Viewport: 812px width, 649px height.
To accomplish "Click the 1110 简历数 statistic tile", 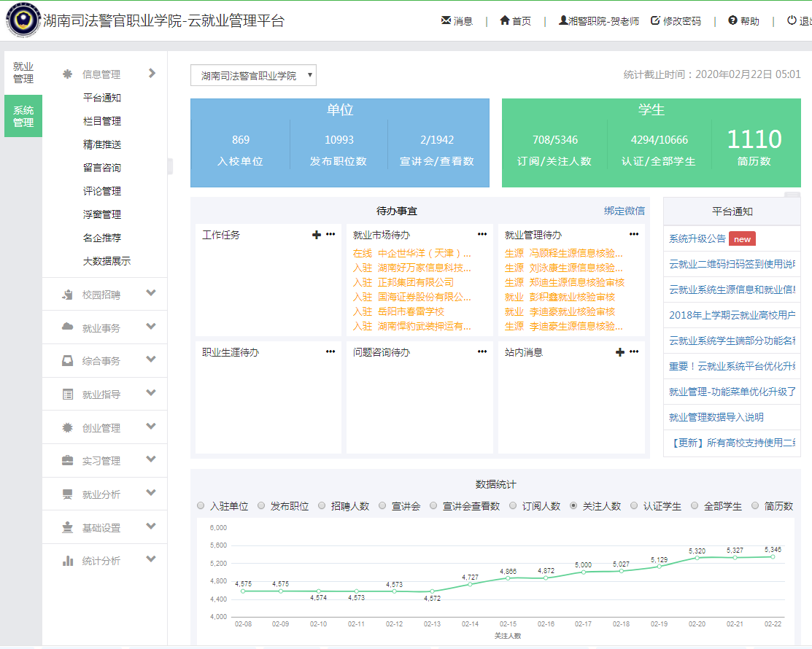I will [754, 146].
